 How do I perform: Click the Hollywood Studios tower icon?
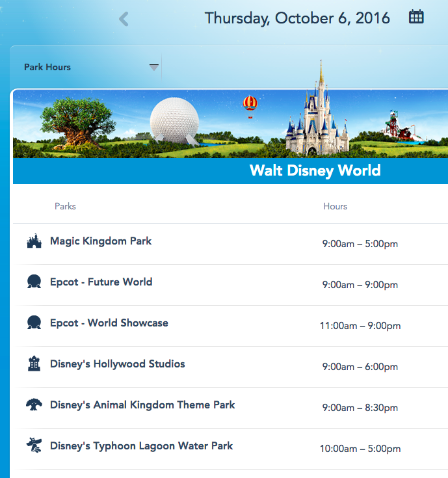tap(34, 365)
